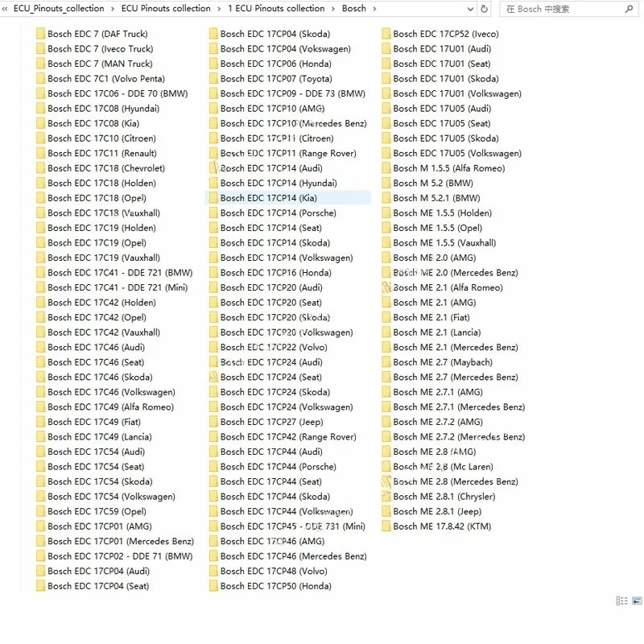
Task: Select folder icon of Bosch ME 2.8 (Mc Laren)
Action: [386, 467]
